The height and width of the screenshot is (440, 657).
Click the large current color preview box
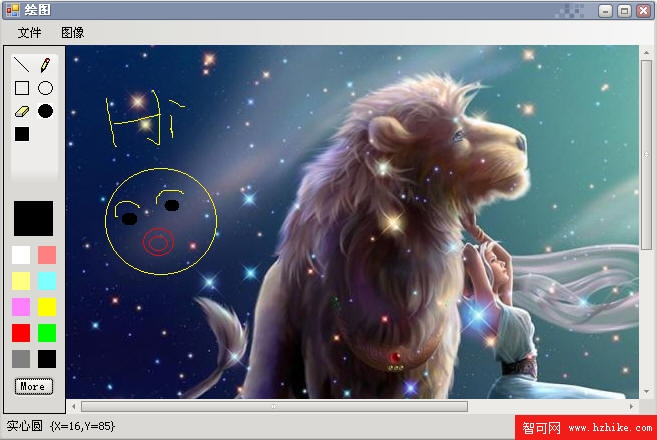pyautogui.click(x=34, y=218)
